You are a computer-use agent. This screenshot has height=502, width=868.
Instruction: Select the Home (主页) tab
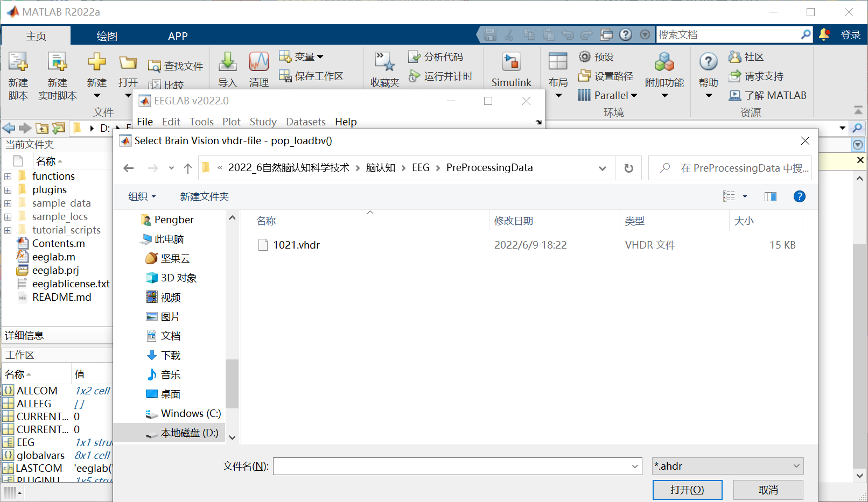pyautogui.click(x=36, y=36)
